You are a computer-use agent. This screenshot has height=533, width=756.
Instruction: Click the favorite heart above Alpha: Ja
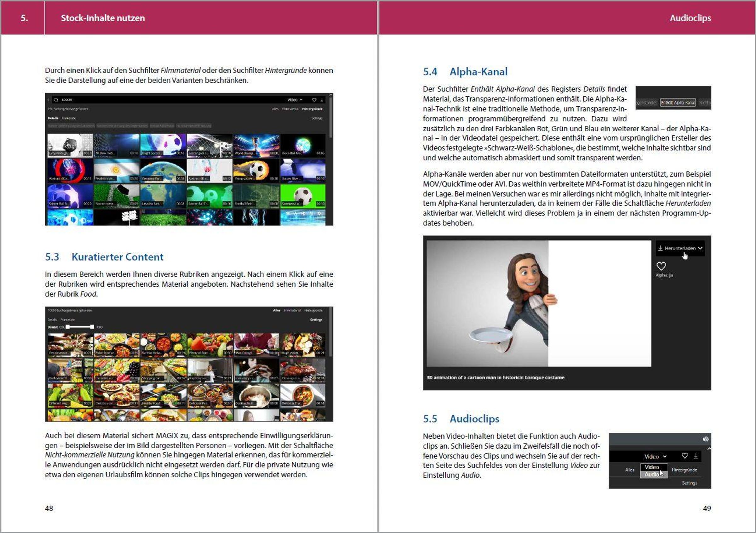click(x=661, y=266)
